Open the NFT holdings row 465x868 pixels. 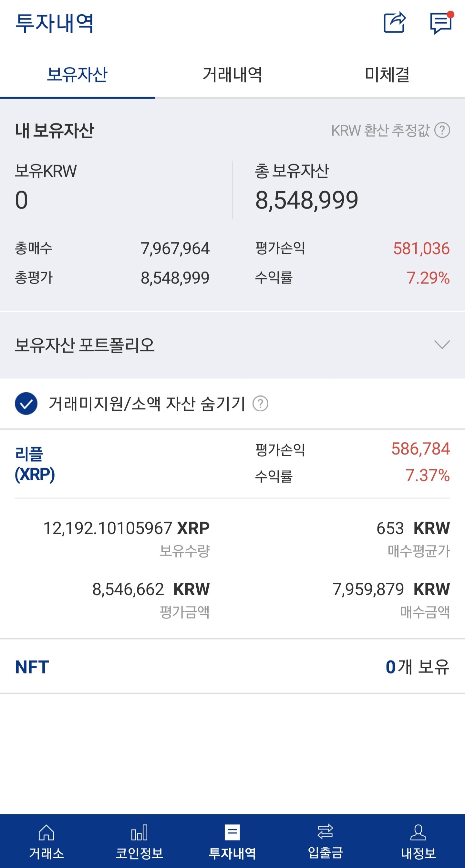(232, 666)
